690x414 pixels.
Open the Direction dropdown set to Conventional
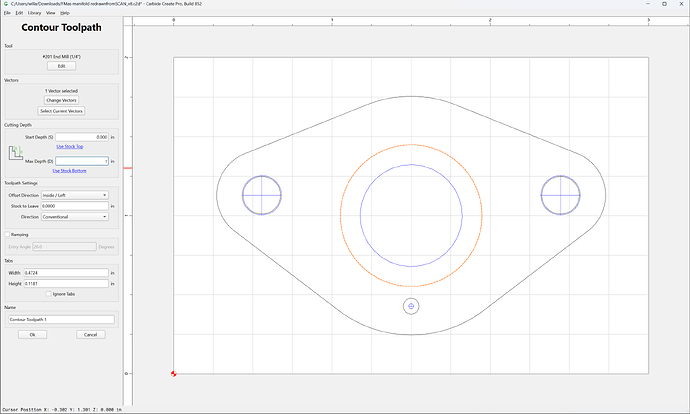tap(75, 216)
